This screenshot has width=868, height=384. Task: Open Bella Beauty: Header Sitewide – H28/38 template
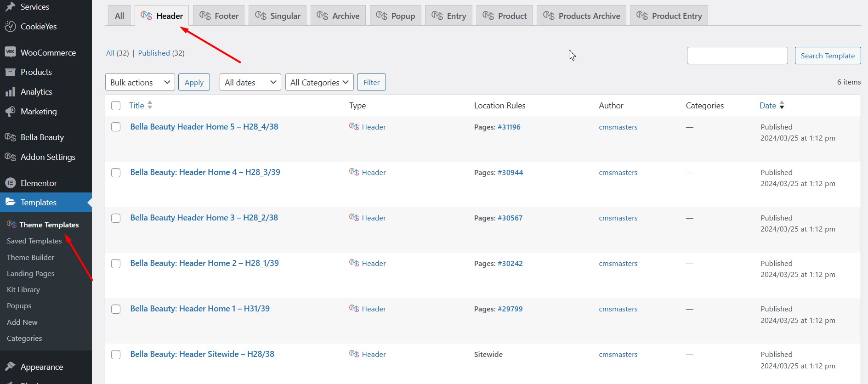[x=202, y=354]
